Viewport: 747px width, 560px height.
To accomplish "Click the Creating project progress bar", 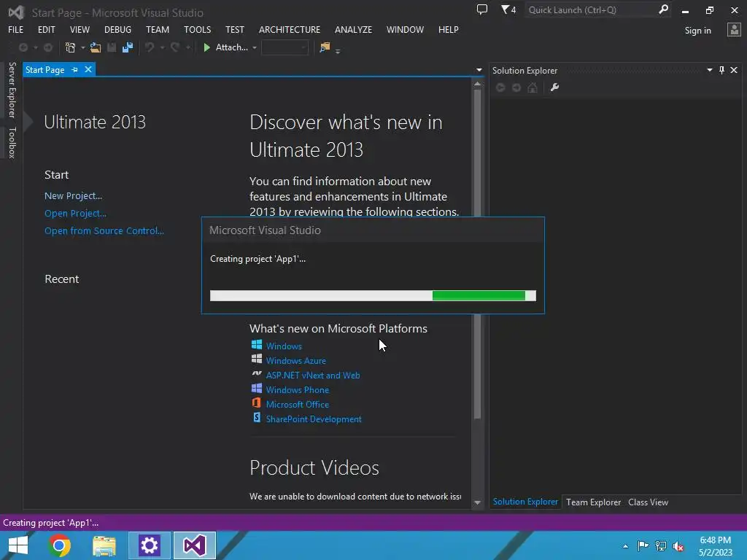I will point(373,296).
